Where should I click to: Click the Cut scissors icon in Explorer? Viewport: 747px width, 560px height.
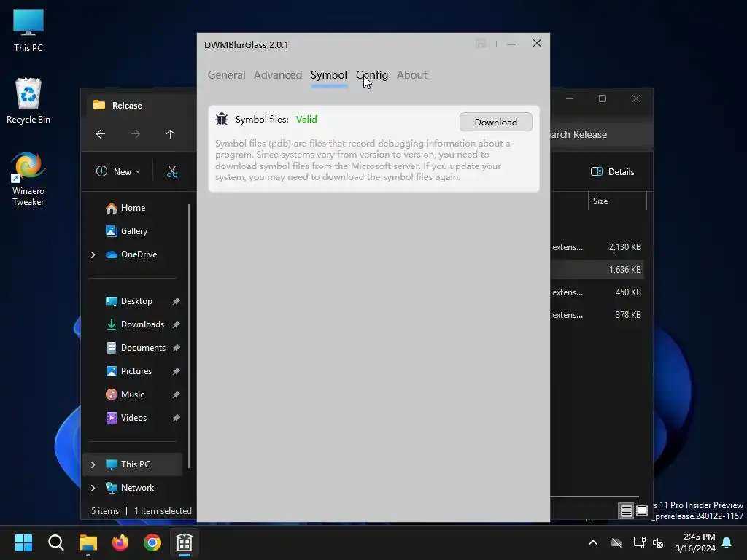172,171
